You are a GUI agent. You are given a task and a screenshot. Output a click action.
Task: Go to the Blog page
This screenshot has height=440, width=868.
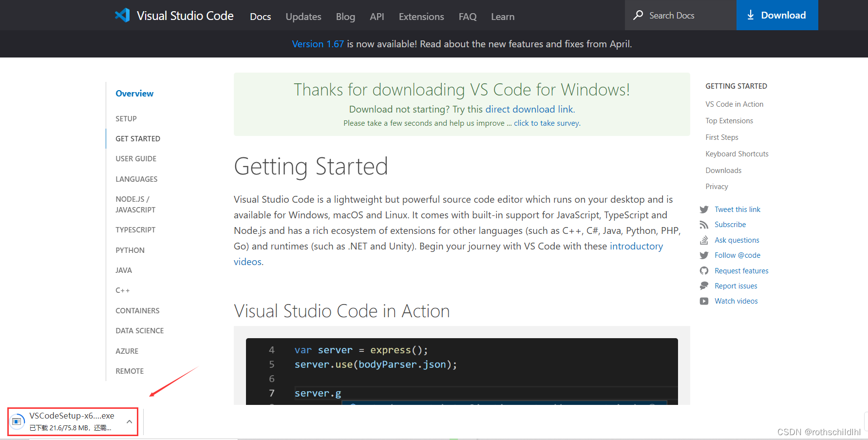345,17
